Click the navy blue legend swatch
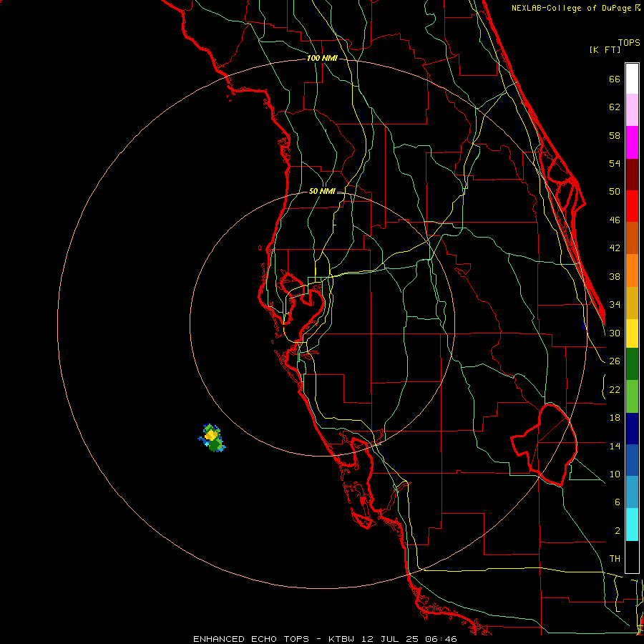 point(632,429)
